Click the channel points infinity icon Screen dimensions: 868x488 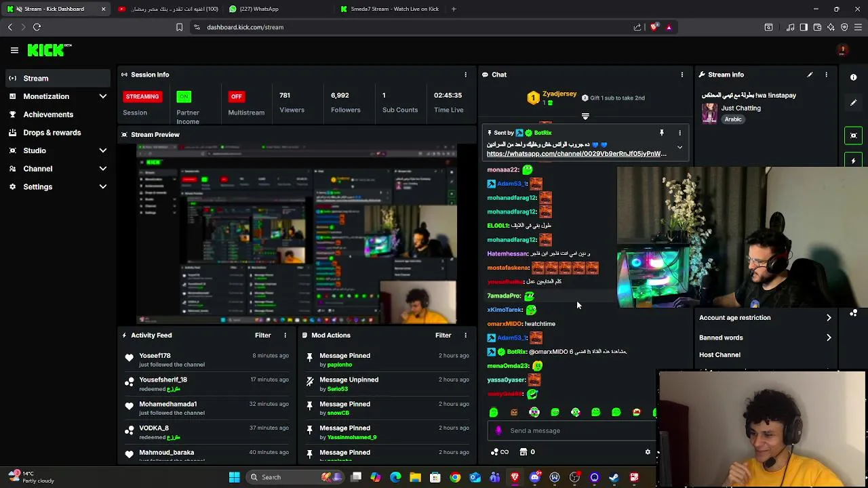500,452
